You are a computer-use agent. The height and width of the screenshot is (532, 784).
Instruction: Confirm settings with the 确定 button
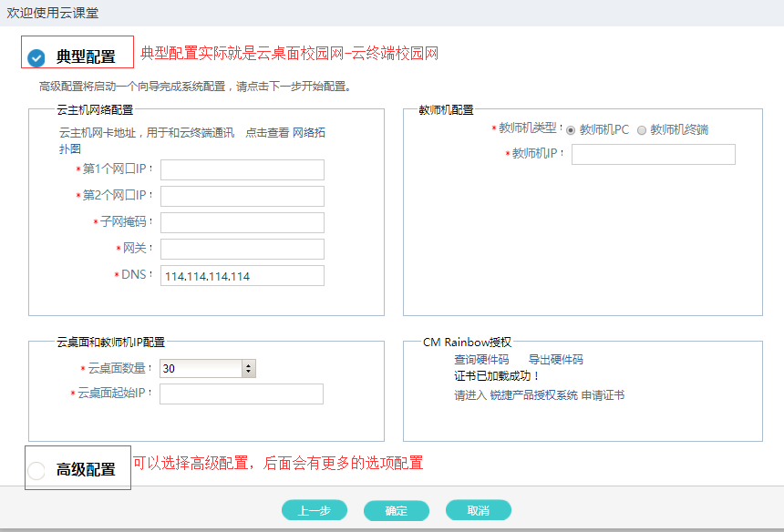click(396, 510)
